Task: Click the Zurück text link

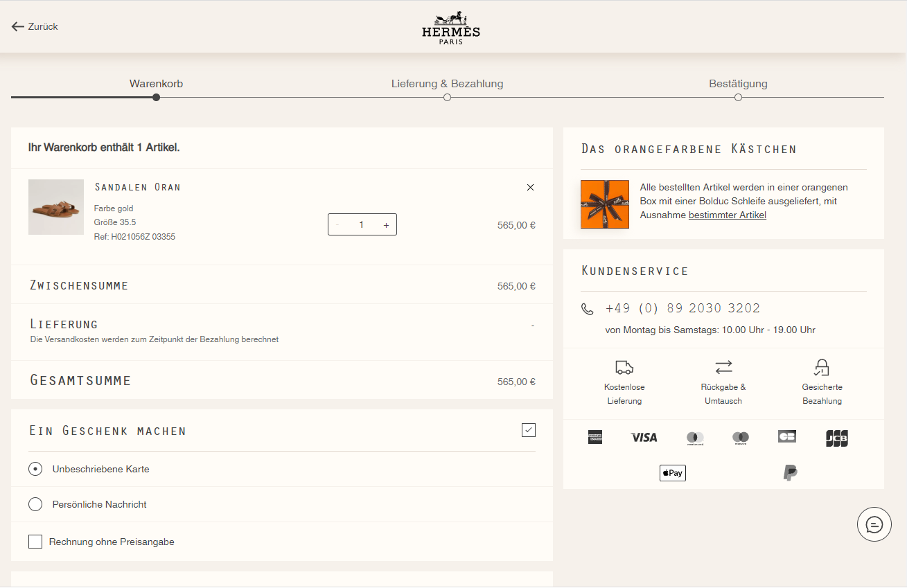Action: click(43, 26)
